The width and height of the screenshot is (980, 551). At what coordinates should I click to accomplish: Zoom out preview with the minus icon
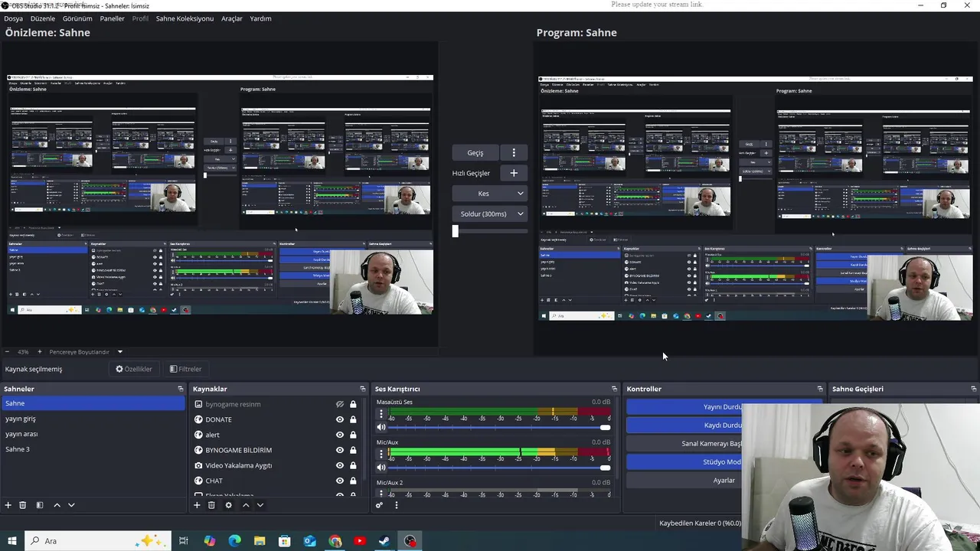click(8, 352)
